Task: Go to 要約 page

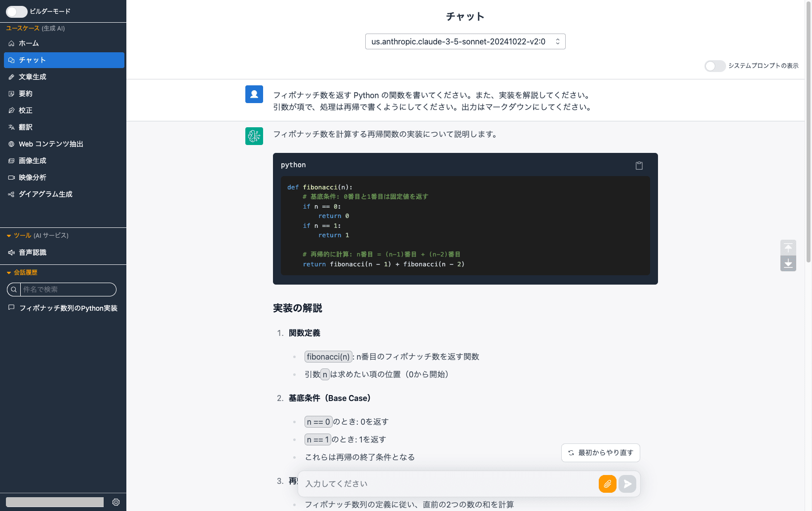Action: (x=64, y=94)
